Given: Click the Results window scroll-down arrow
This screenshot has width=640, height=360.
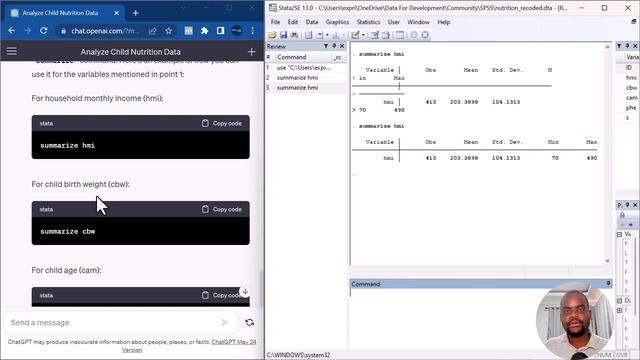Looking at the screenshot, I should 607,261.
